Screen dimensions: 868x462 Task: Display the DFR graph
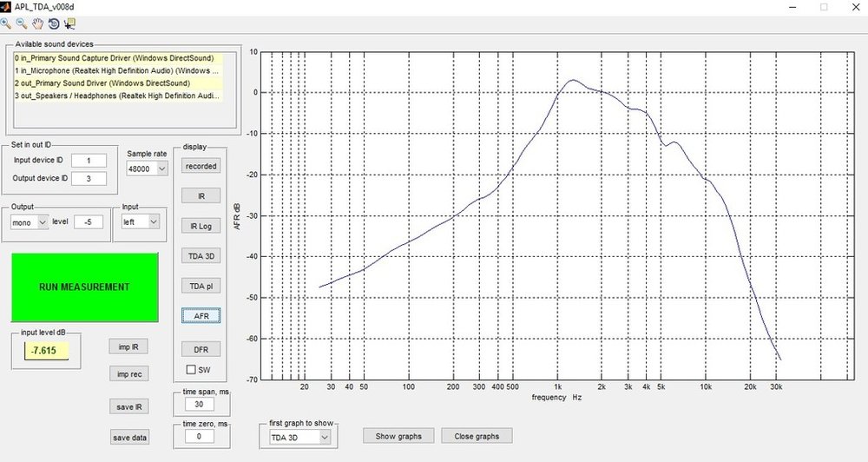tap(201, 349)
